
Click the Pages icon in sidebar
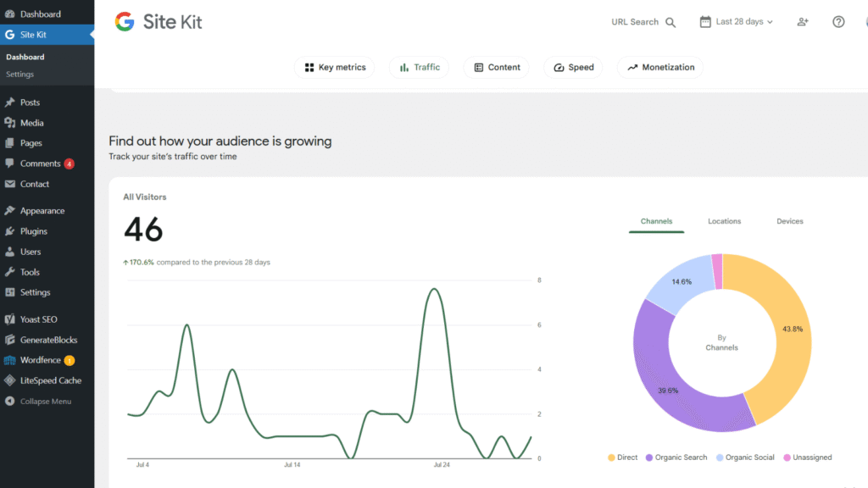click(9, 142)
